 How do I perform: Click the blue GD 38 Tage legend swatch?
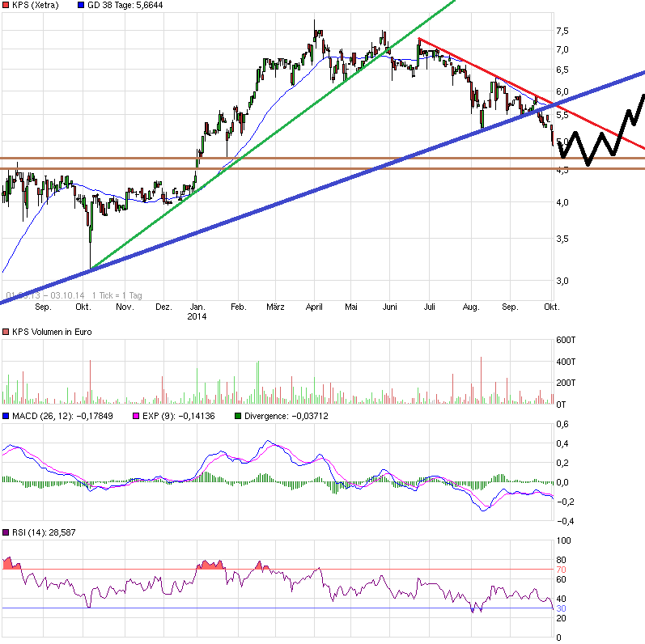tap(81, 5)
